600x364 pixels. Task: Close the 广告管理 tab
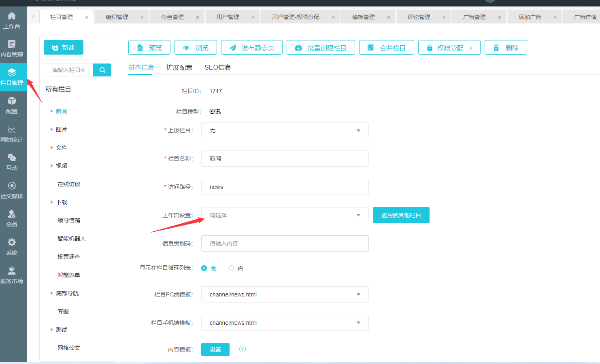500,17
